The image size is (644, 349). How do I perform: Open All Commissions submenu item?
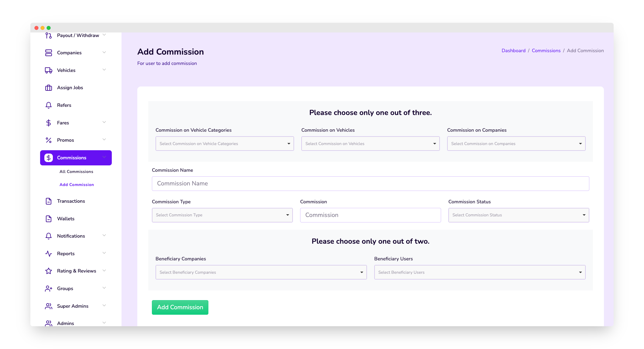point(76,172)
